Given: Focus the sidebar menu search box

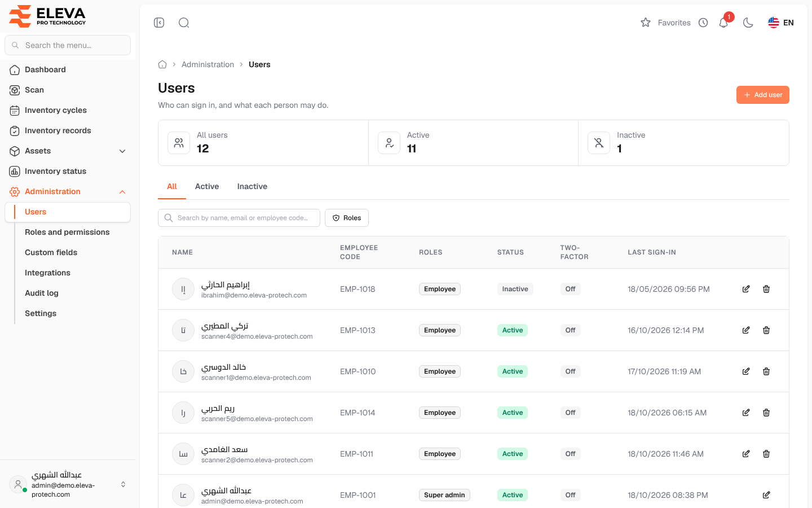Looking at the screenshot, I should (68, 45).
